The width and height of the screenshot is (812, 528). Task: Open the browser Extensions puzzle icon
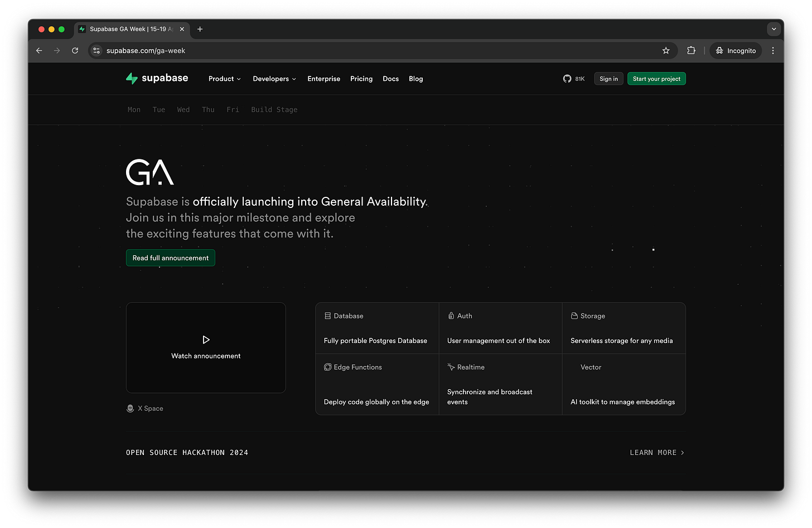tap(692, 51)
